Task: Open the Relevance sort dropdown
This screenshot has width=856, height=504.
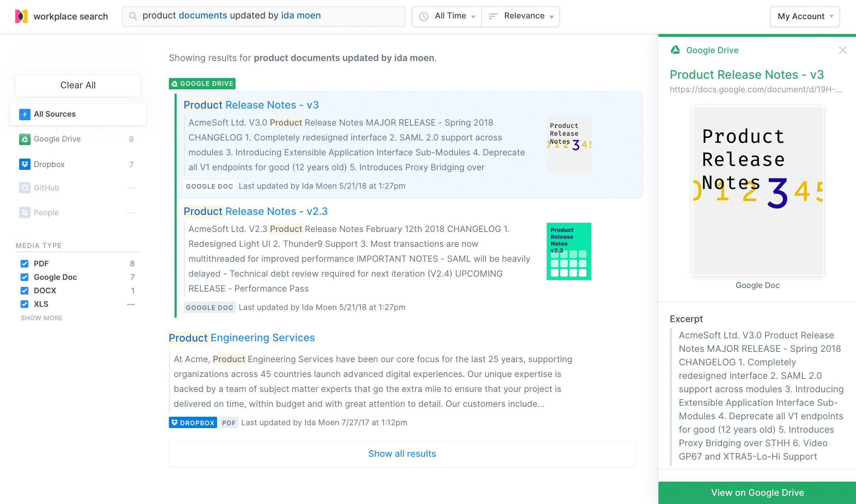Action: pos(521,16)
